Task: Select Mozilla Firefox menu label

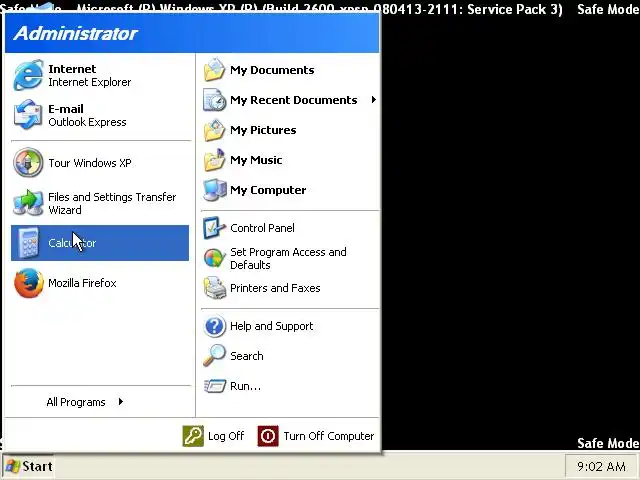Action: [x=82, y=283]
